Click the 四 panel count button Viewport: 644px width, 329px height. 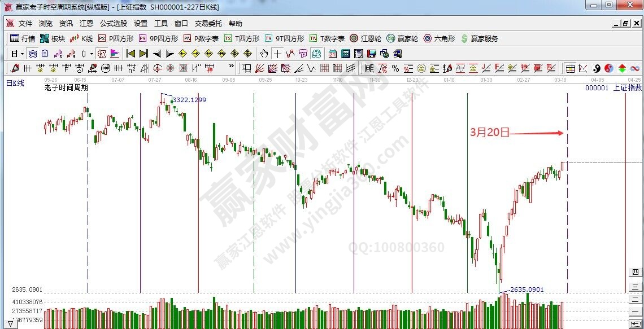(x=635, y=274)
